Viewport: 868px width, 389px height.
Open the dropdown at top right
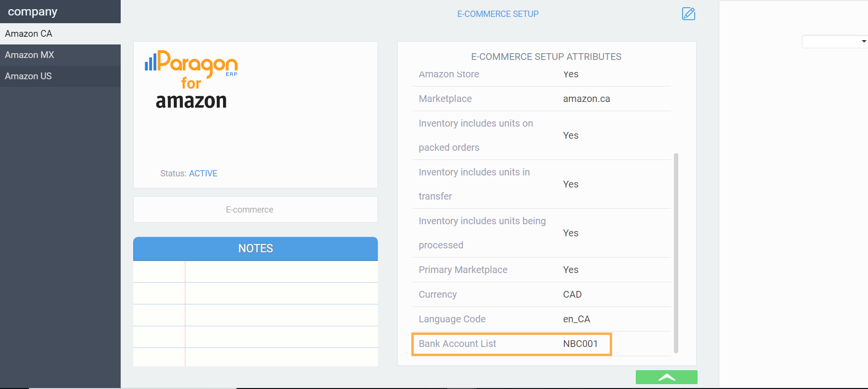835,42
